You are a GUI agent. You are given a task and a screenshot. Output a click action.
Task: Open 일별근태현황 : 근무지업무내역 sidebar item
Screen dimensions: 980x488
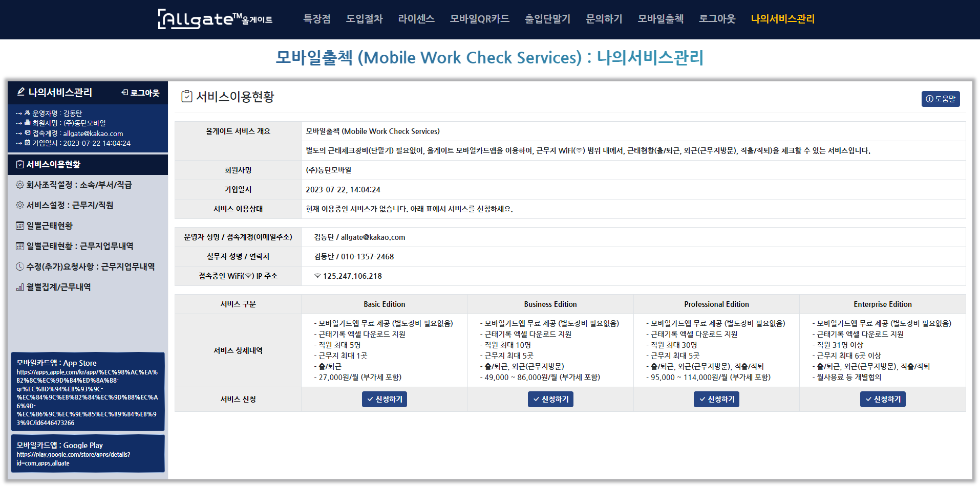point(88,246)
